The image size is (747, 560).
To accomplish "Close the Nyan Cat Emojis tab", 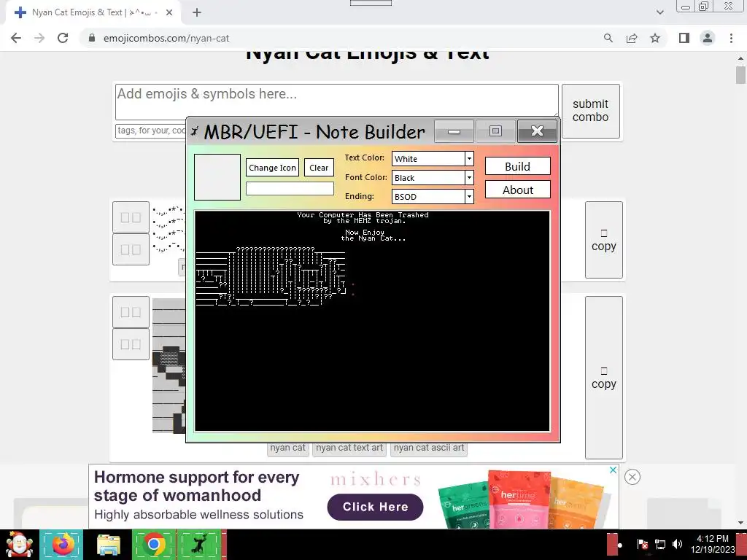I will tap(169, 13).
